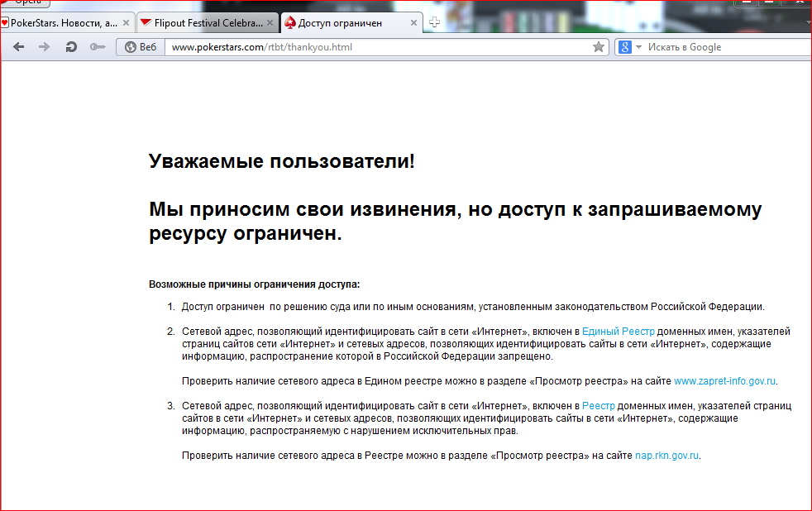Open the Единый Реестр link
Screen dimensions: 812x511
pos(618,332)
